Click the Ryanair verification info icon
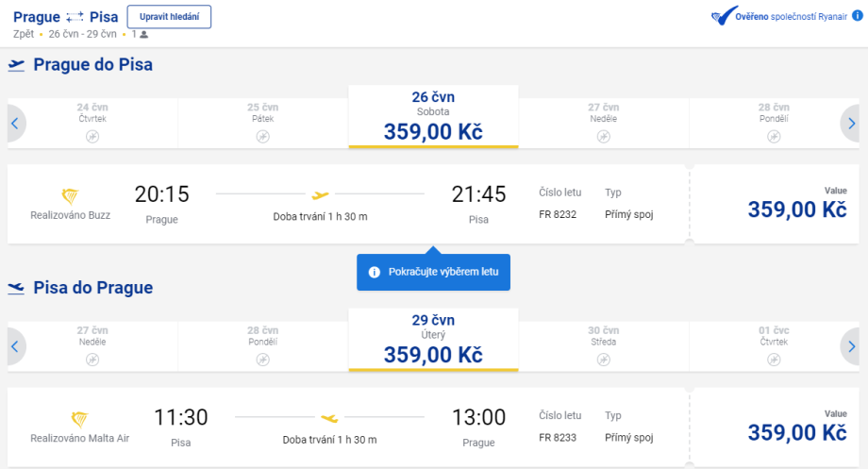 click(857, 16)
